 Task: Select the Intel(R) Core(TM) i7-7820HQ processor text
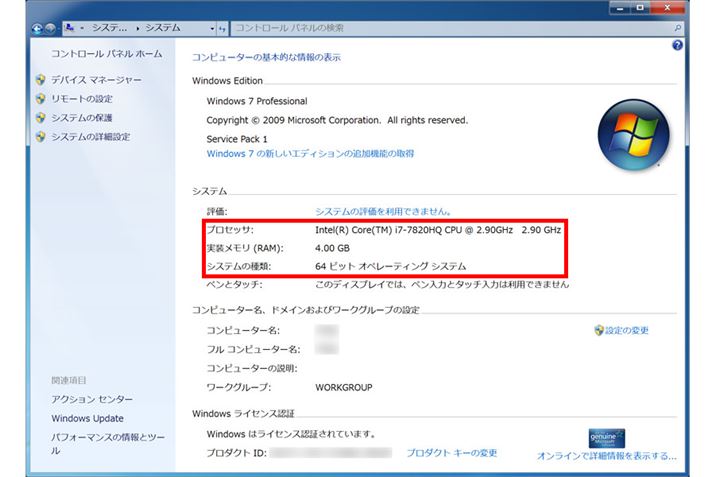tap(438, 230)
